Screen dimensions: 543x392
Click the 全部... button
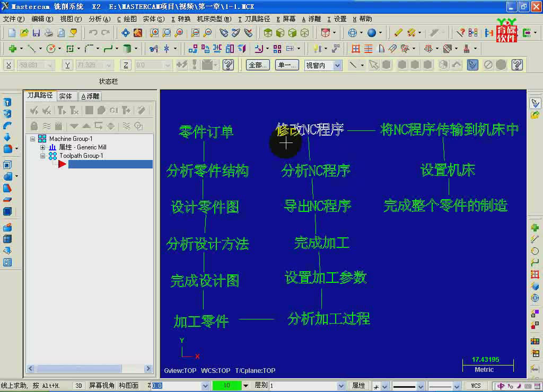(258, 65)
